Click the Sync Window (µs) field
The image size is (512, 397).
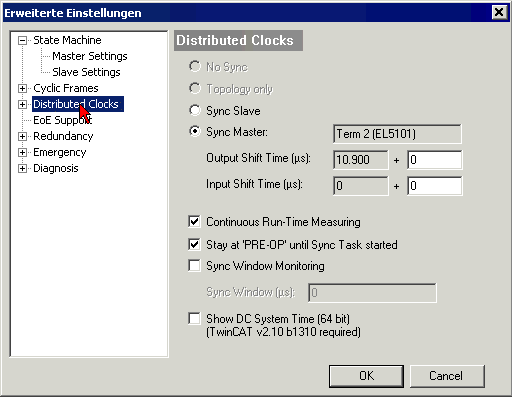click(372, 293)
